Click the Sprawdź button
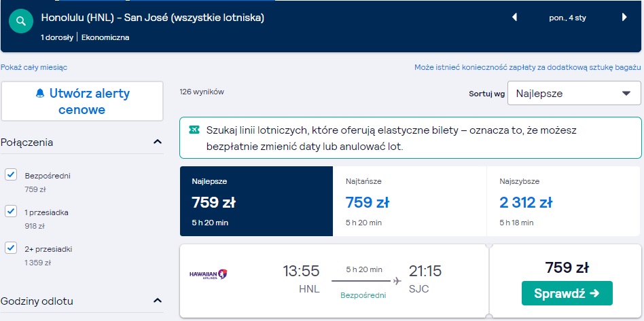This screenshot has height=321, width=644. point(567,293)
